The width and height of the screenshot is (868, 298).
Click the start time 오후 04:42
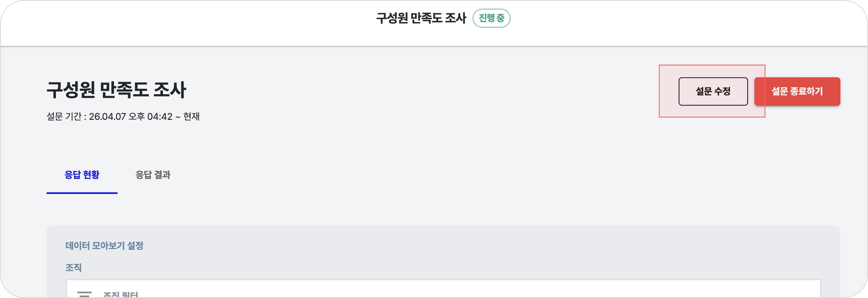coord(150,116)
